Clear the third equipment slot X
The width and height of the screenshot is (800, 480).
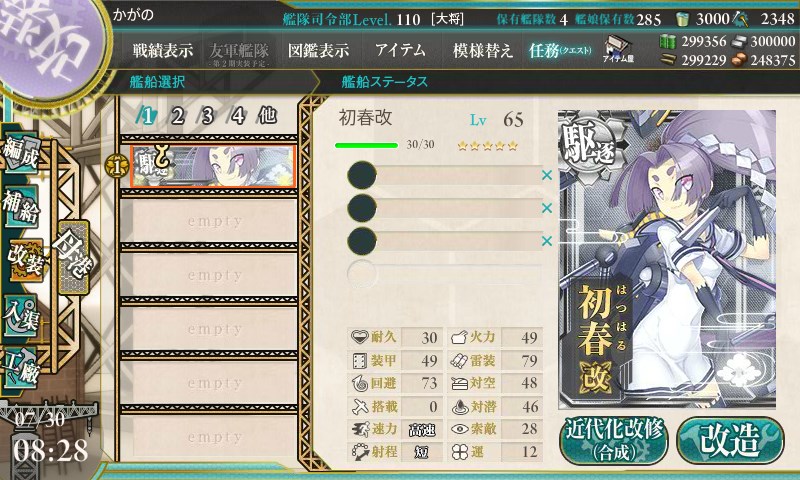pos(547,241)
